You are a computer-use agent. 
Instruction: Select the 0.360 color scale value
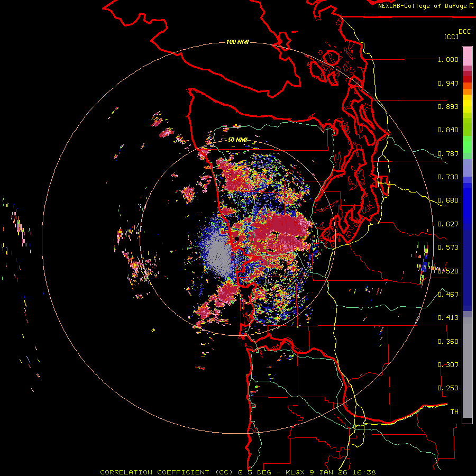pyautogui.click(x=448, y=342)
